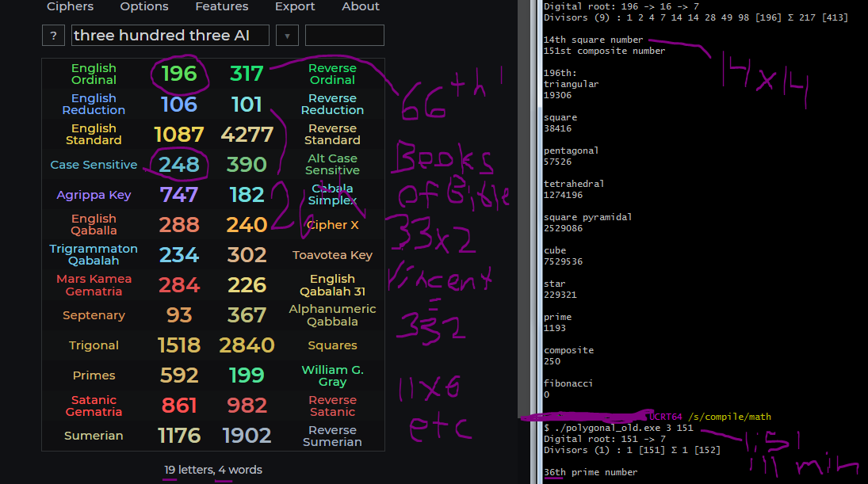Open the Ciphers menu

click(x=71, y=6)
